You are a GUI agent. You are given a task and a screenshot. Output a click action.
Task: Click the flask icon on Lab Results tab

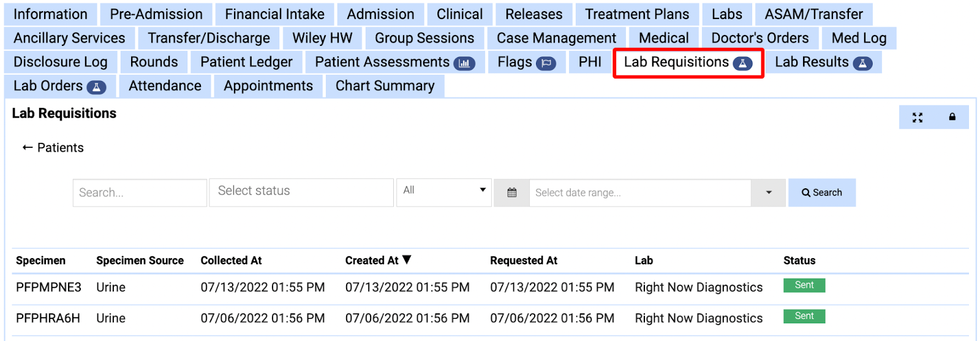click(862, 63)
